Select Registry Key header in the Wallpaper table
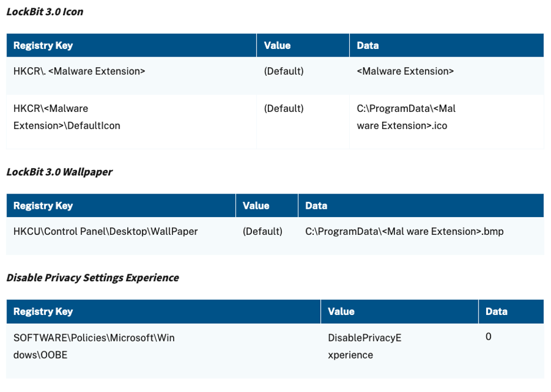551x392 pixels. pyautogui.click(x=43, y=206)
